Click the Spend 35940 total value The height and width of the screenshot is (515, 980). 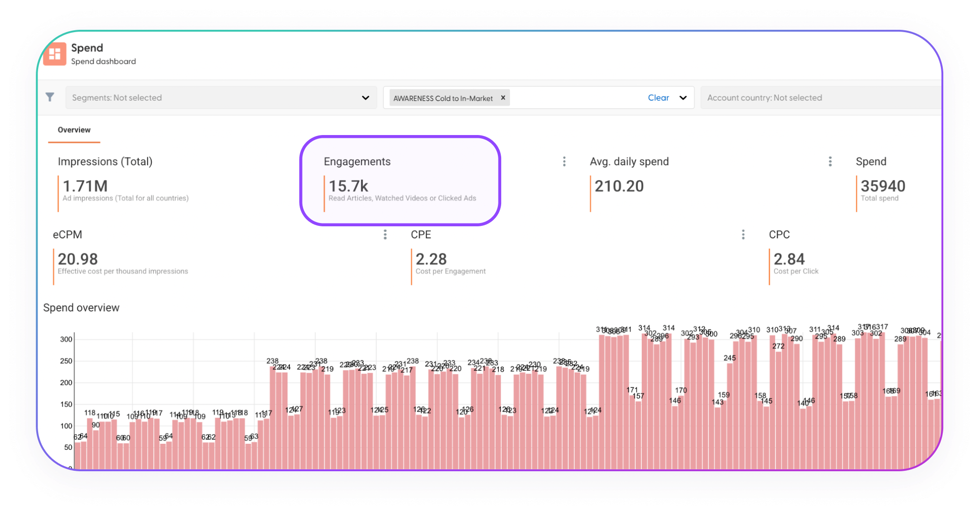coord(882,186)
